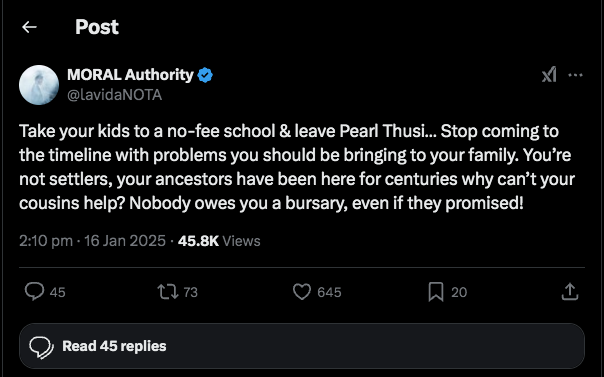Click the double speech bubble replies icon
The width and height of the screenshot is (604, 377).
tap(42, 347)
